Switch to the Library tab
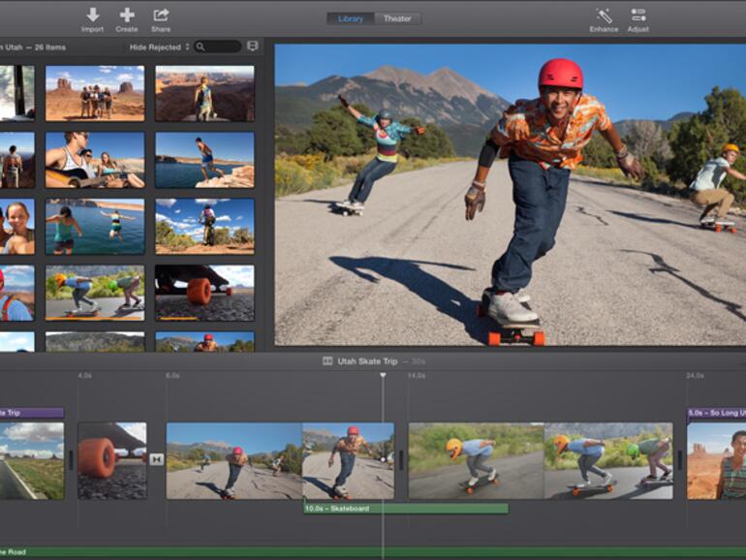Viewport: 746px width, 560px height. pyautogui.click(x=349, y=18)
